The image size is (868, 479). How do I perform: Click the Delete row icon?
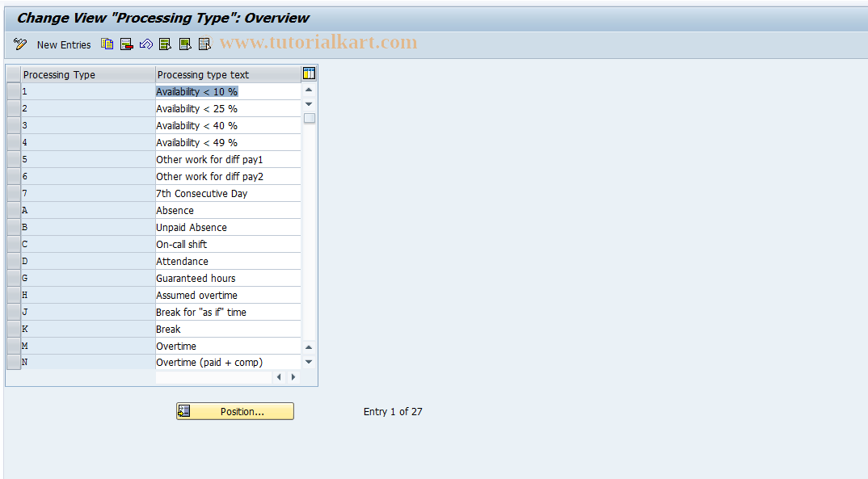[x=127, y=44]
